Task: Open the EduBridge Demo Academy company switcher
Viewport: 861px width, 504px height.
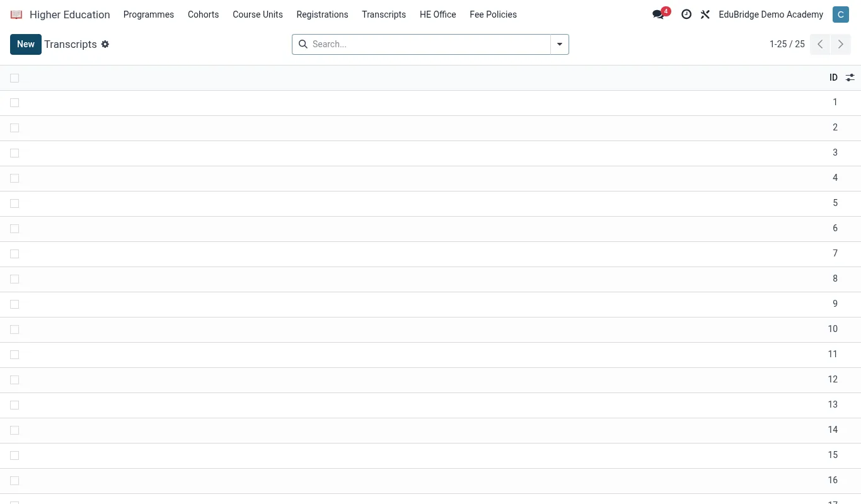Action: pyautogui.click(x=771, y=14)
